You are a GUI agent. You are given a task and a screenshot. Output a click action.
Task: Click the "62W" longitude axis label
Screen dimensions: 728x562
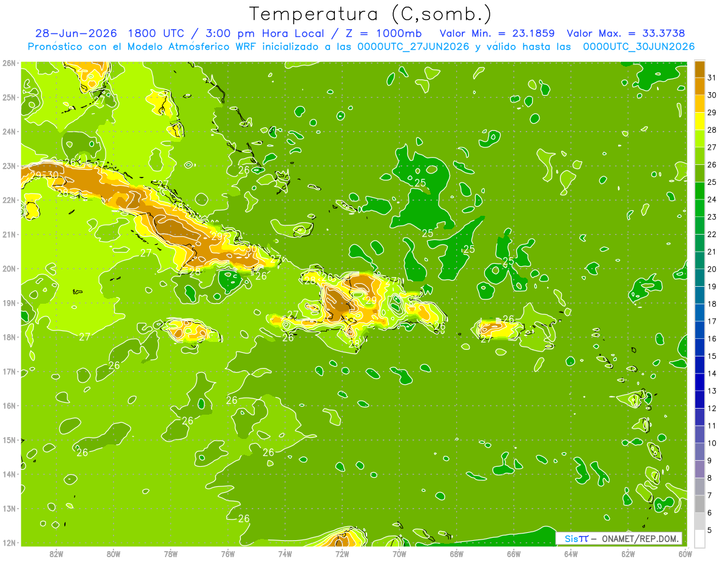(629, 554)
